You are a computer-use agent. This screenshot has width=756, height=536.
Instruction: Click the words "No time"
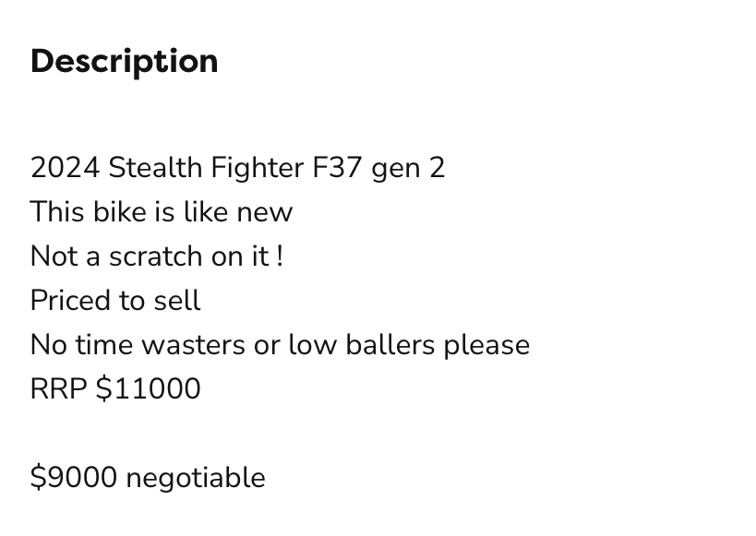tap(80, 345)
